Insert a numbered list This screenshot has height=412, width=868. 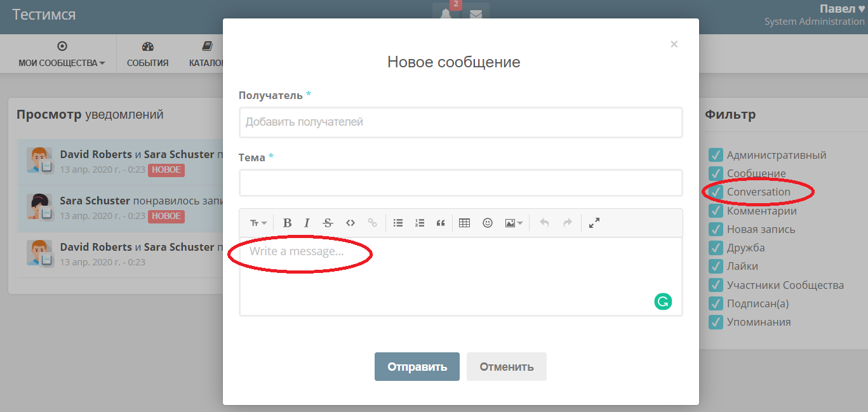click(419, 223)
